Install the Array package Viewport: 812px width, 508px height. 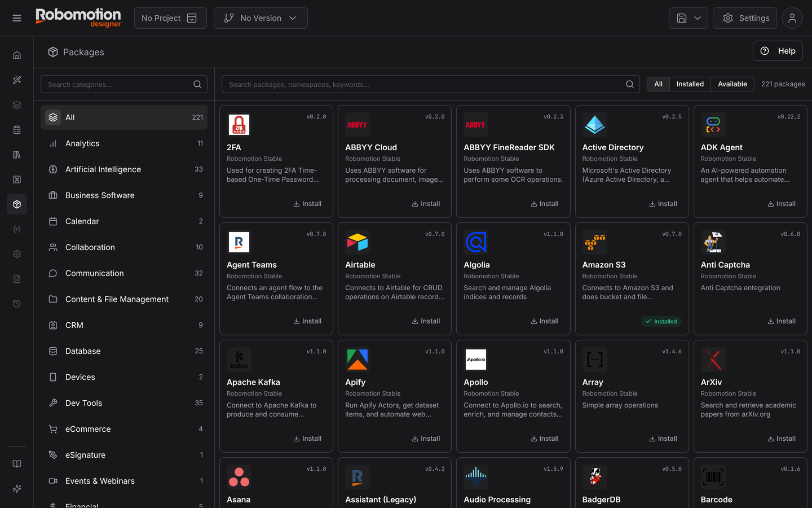click(x=663, y=439)
